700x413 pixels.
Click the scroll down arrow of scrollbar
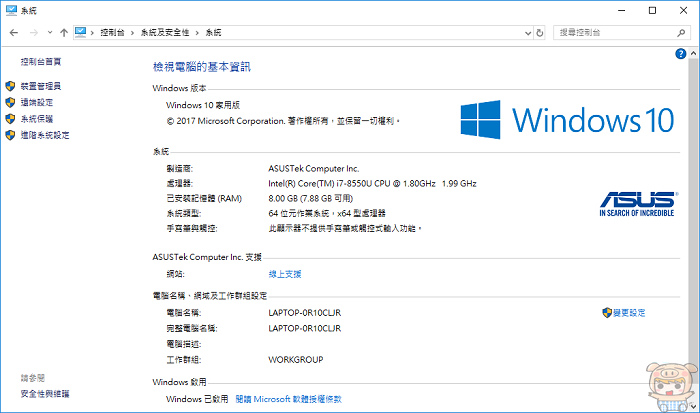click(693, 406)
